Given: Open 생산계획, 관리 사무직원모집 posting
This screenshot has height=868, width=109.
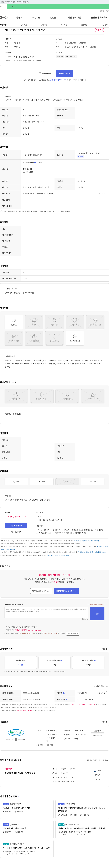Looking at the screenshot, I should pyautogui.click(x=14, y=828).
